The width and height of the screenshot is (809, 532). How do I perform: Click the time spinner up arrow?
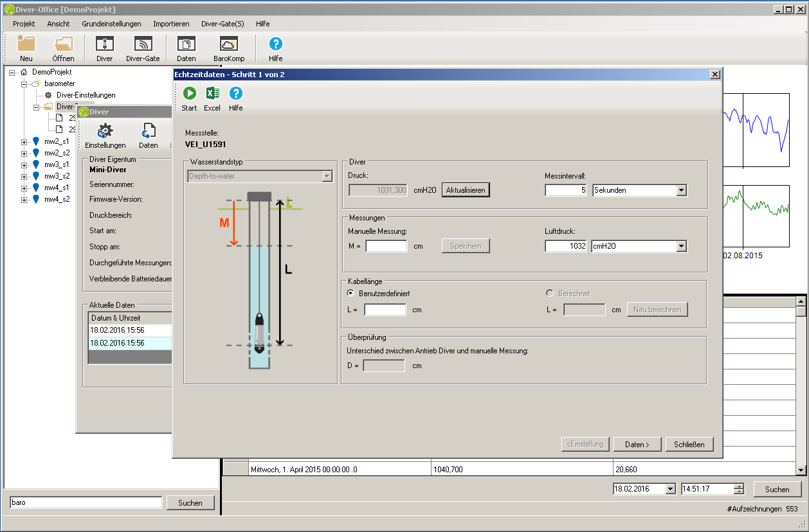[x=739, y=486]
